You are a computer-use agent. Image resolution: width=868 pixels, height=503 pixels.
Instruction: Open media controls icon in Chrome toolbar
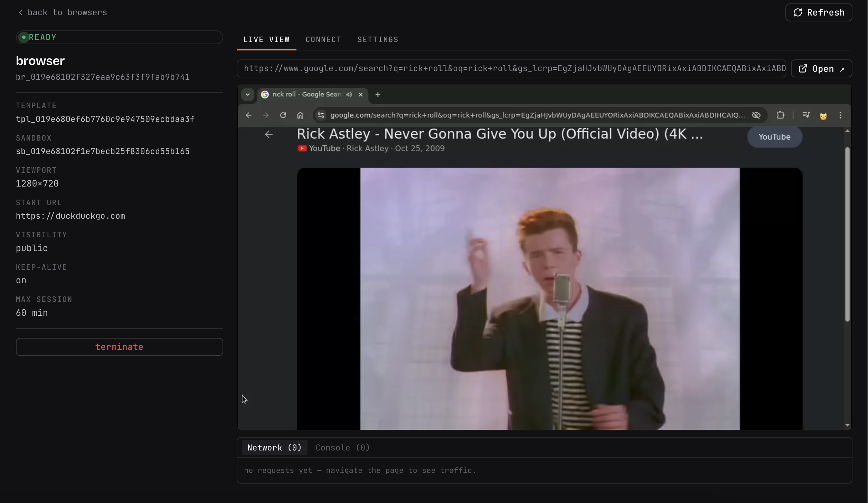806,115
